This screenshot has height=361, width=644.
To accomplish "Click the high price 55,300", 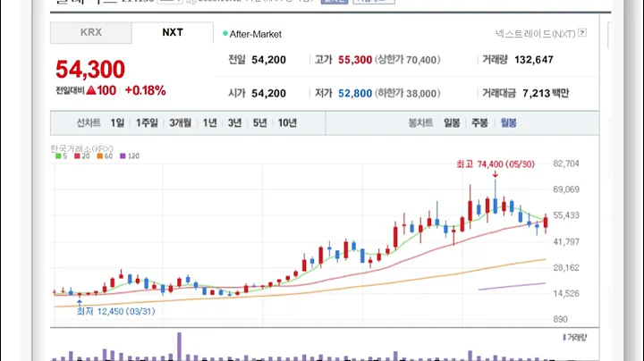I will (355, 60).
